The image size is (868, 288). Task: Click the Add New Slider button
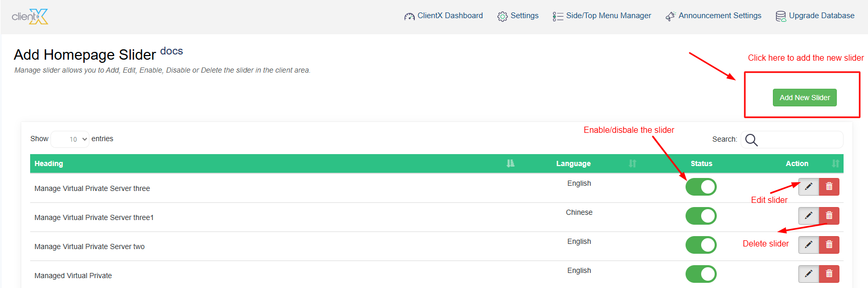click(x=804, y=98)
